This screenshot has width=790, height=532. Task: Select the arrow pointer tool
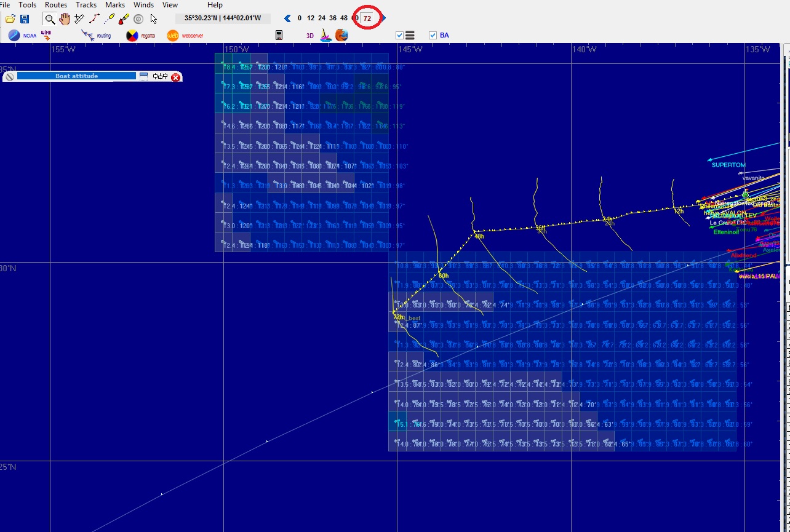coord(153,18)
